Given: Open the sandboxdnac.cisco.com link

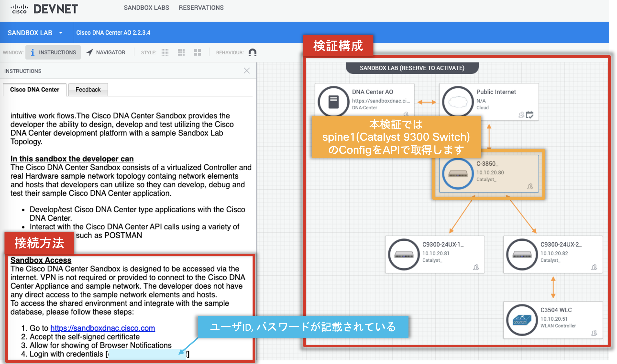Looking at the screenshot, I should coord(102,328).
